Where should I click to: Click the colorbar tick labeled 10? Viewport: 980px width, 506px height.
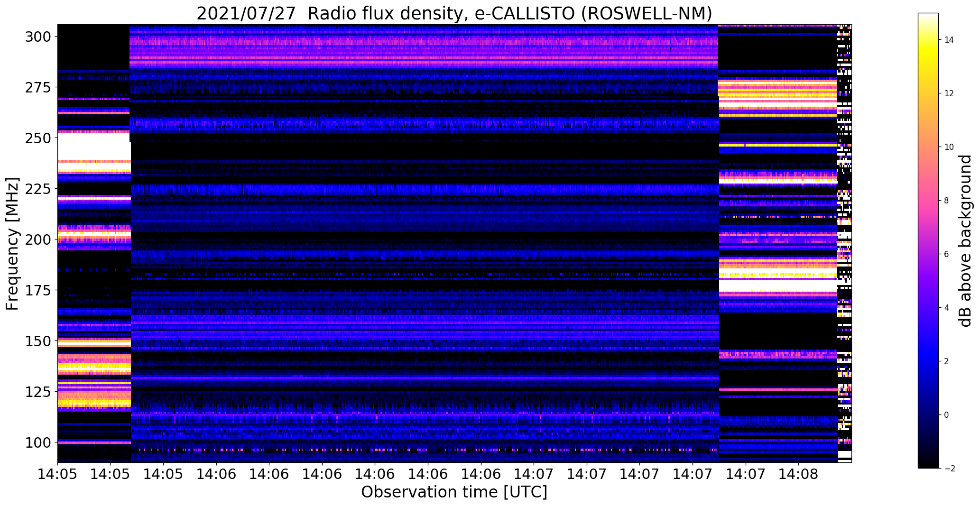949,147
